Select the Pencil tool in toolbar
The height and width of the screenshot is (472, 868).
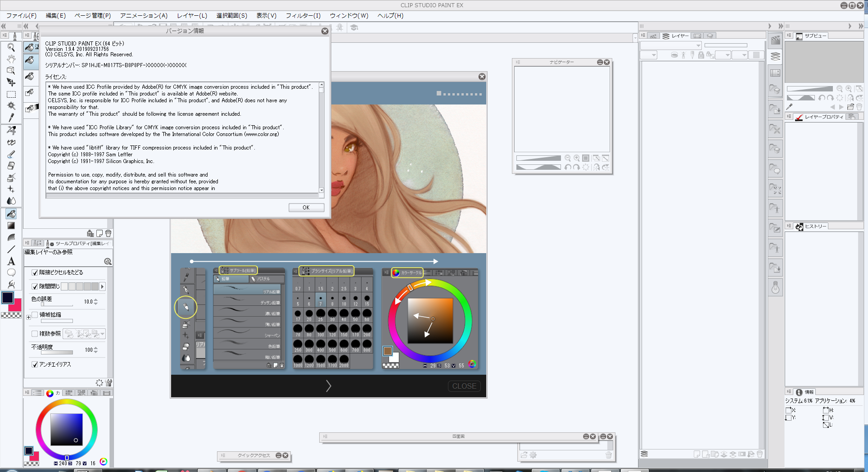11,142
